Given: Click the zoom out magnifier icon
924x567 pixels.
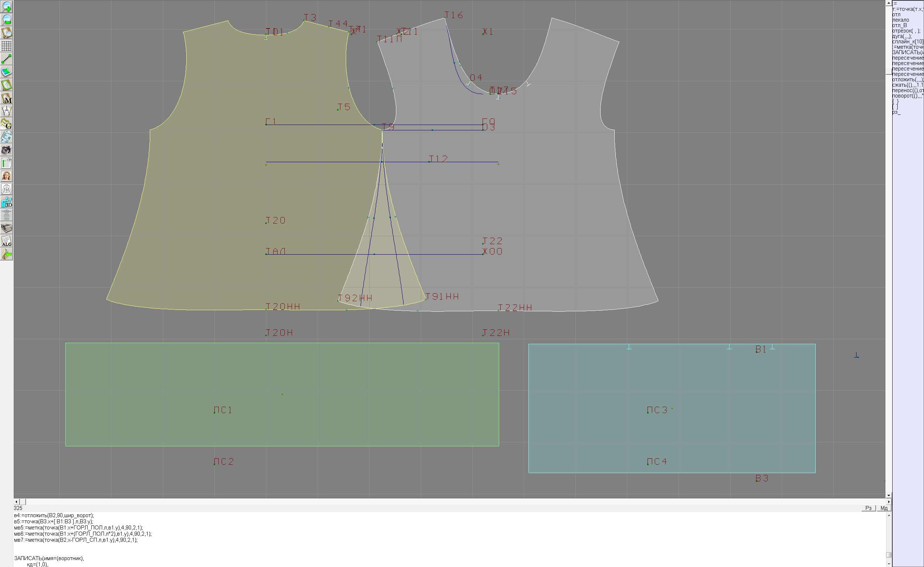Looking at the screenshot, I should (6, 20).
